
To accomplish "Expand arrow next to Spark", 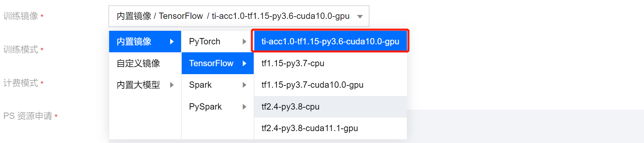I will tap(244, 85).
